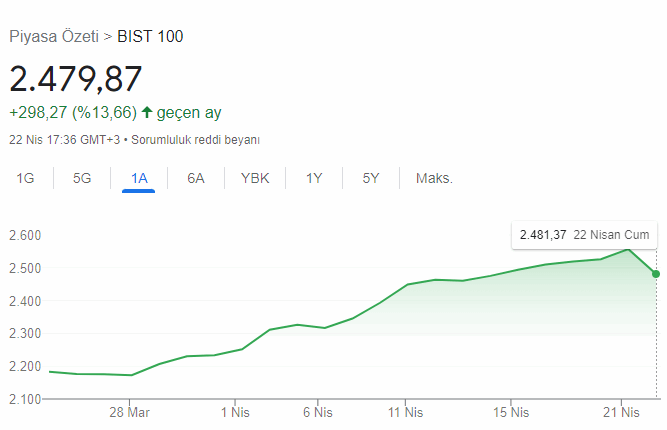Click the 11 Nis x-axis label
This screenshot has width=667, height=430.
pyautogui.click(x=405, y=412)
